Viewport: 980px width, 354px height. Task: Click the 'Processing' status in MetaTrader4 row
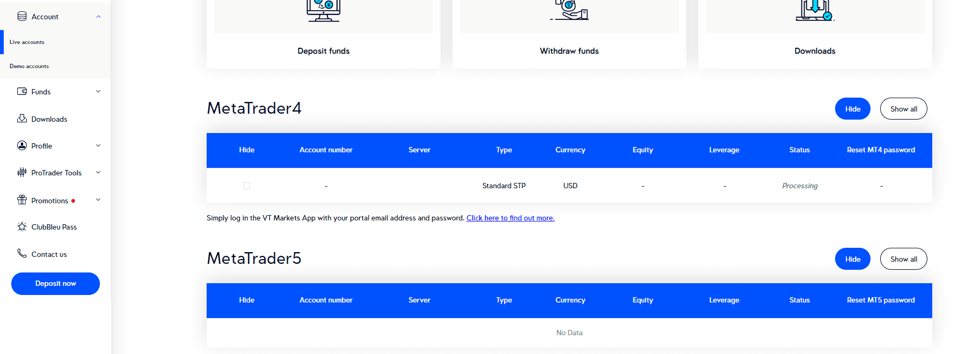pyautogui.click(x=800, y=186)
